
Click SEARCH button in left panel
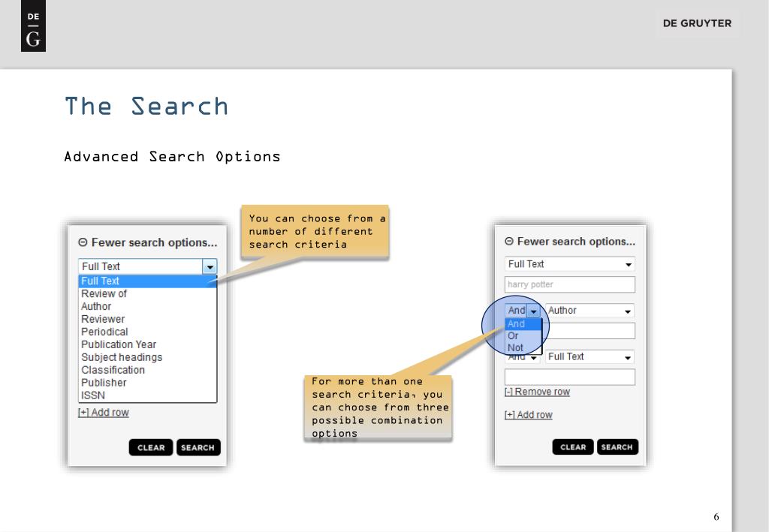click(198, 447)
